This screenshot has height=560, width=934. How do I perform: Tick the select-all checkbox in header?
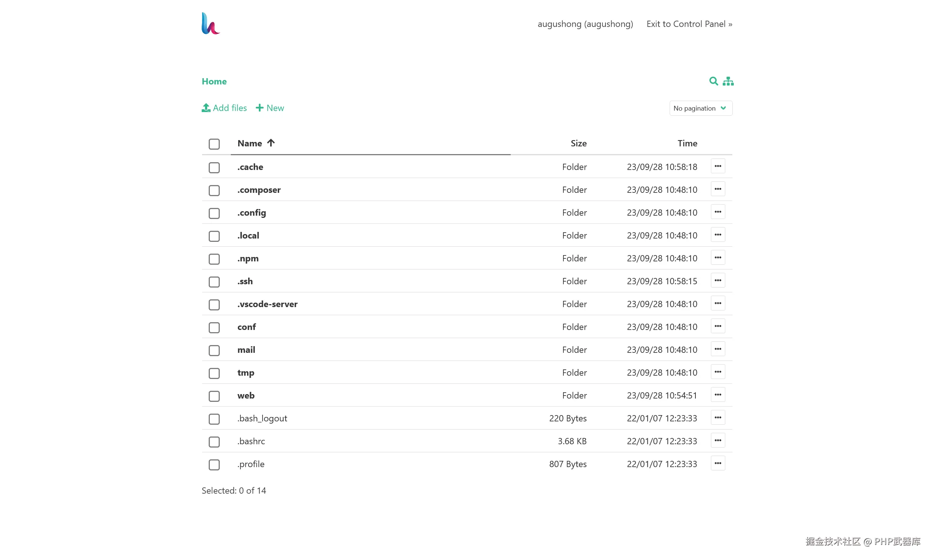coord(214,144)
